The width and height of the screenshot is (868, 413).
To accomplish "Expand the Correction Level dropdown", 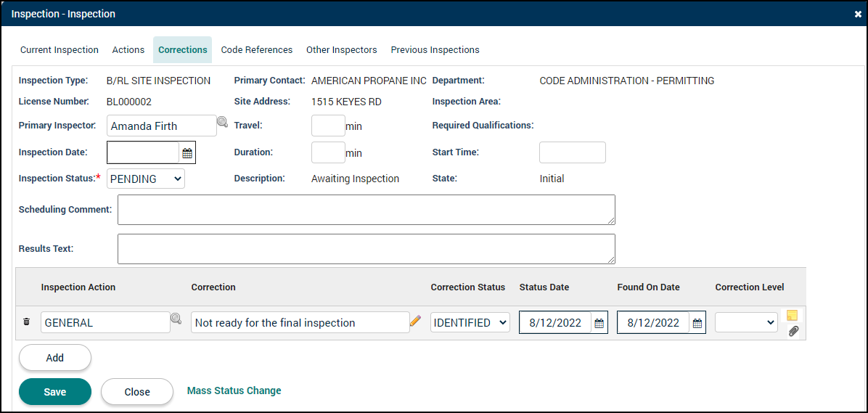I will 746,322.
